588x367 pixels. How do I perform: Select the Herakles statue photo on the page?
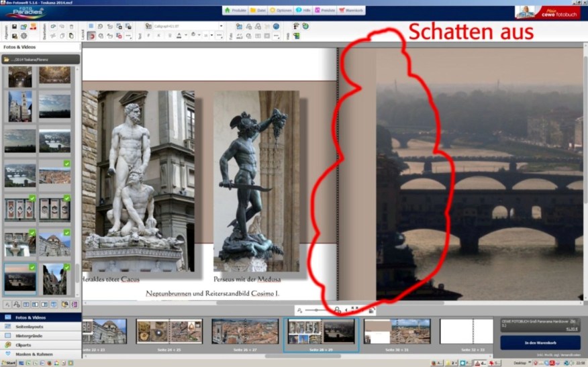coord(138,180)
